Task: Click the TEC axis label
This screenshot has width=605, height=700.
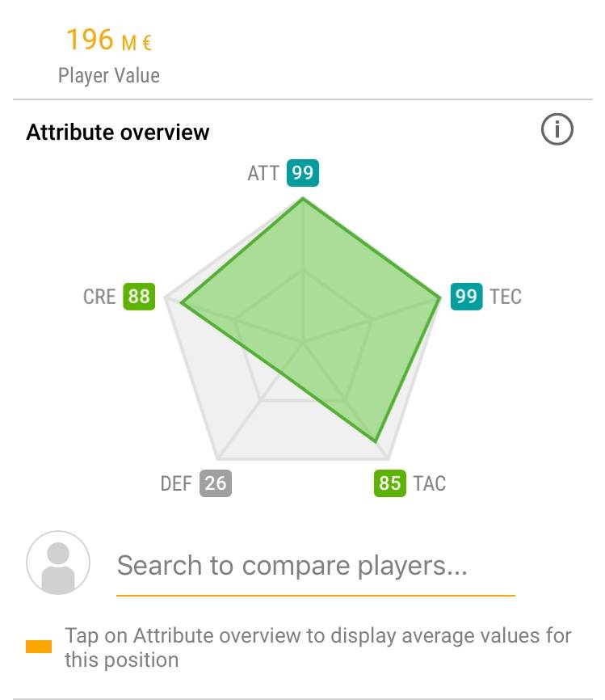Action: (x=506, y=297)
